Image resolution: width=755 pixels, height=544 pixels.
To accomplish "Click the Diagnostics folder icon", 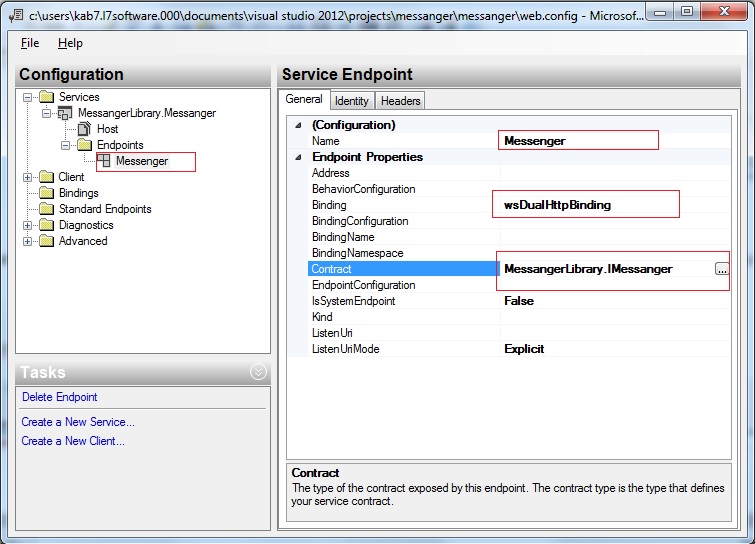I will point(46,225).
